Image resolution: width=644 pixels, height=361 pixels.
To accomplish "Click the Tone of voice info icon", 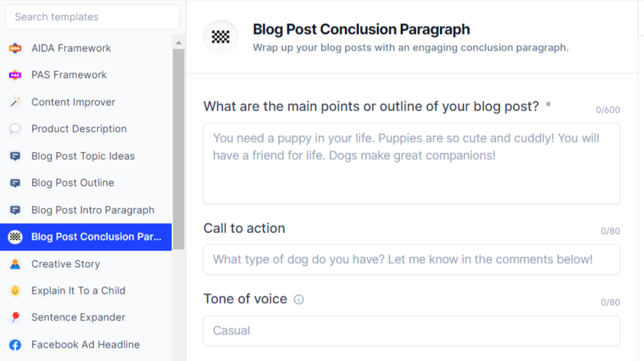I will 299,300.
